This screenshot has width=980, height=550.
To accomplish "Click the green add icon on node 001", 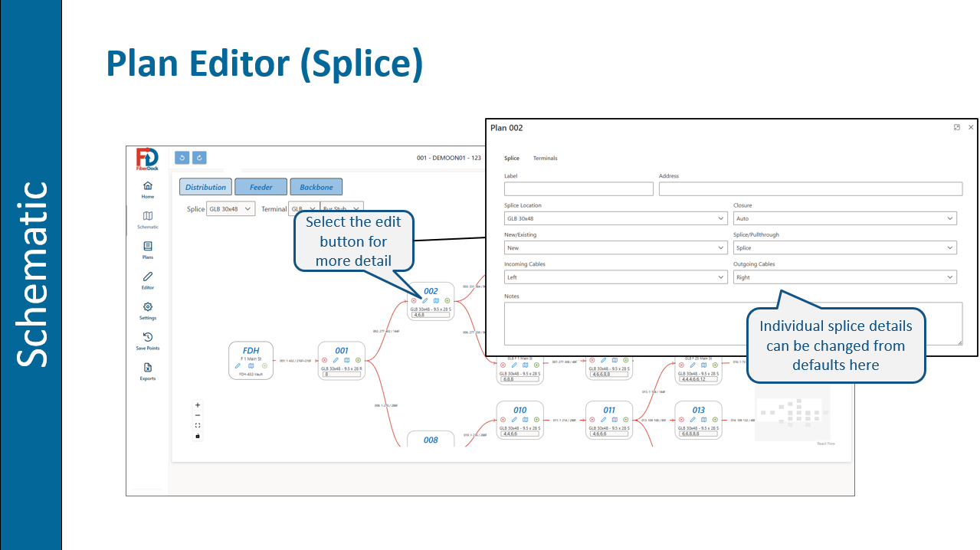I will point(358,360).
